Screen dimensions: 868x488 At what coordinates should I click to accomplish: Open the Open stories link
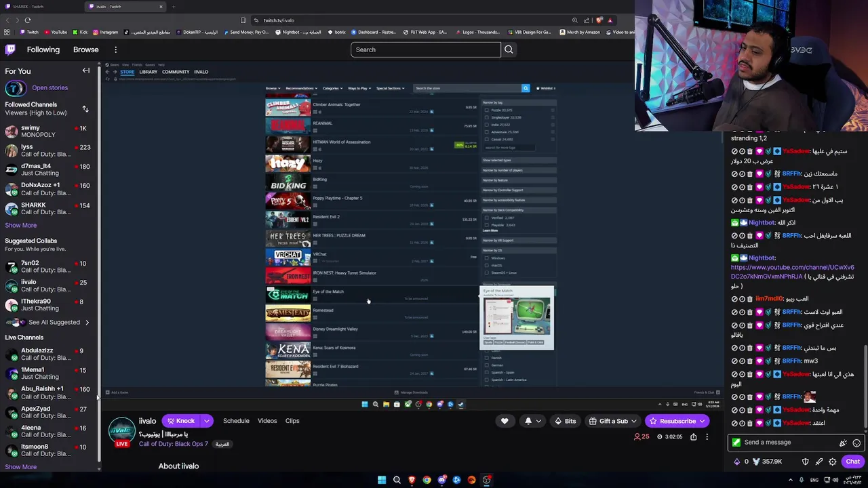[50, 87]
